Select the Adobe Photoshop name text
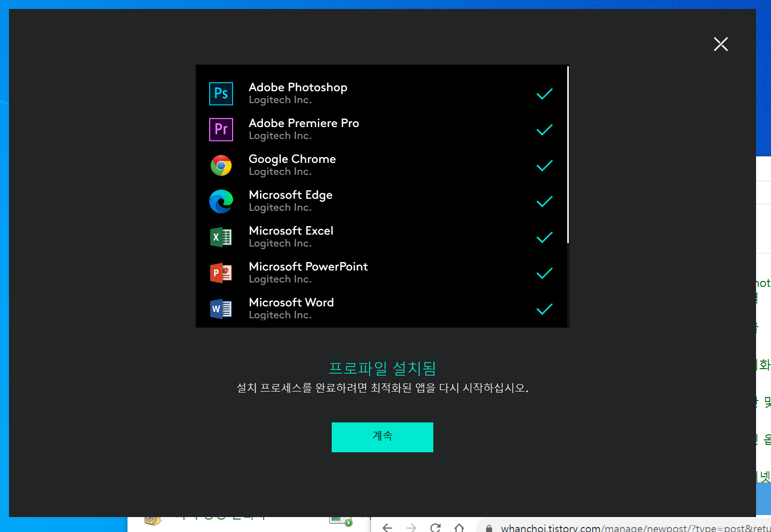 tap(298, 87)
